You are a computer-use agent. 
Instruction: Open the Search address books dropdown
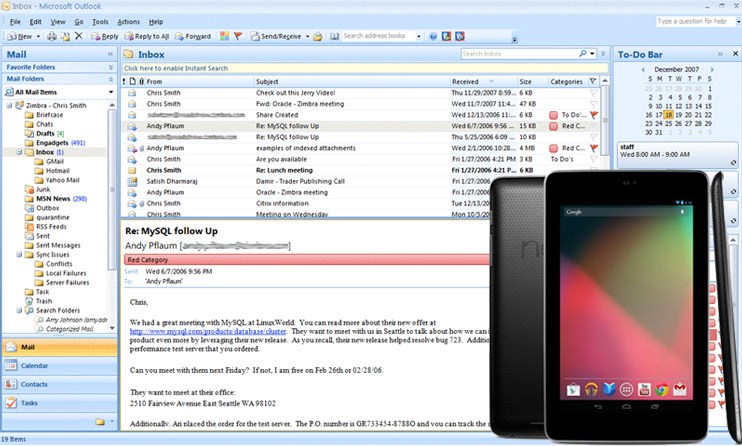pos(419,36)
